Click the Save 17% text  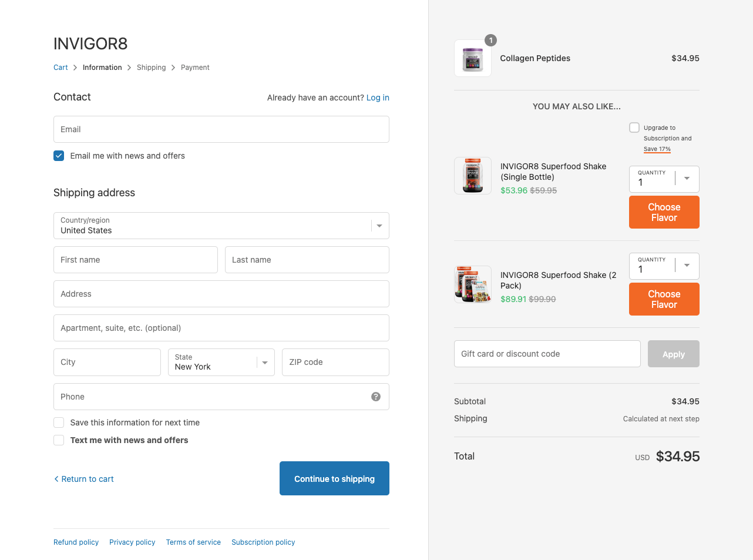coord(657,149)
